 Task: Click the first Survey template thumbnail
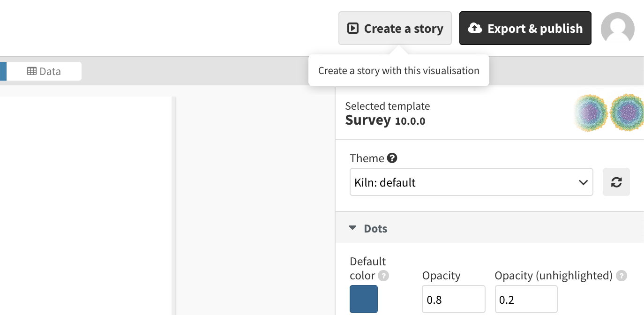[x=591, y=113]
